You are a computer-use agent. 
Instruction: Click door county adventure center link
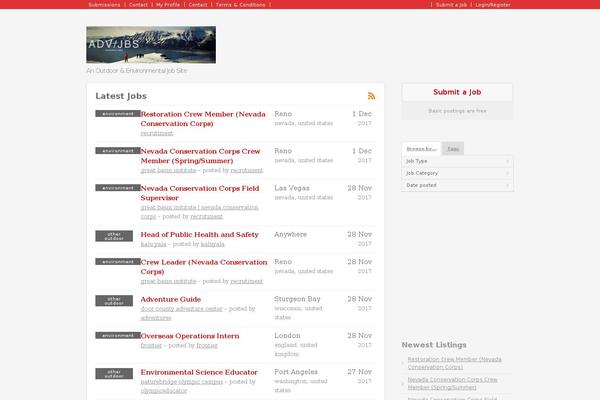(x=181, y=309)
